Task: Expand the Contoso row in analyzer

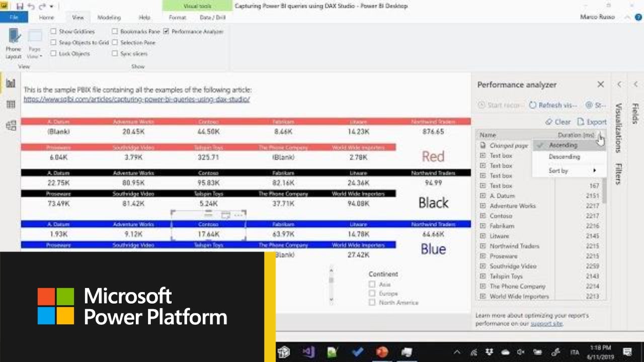Action: (482, 216)
